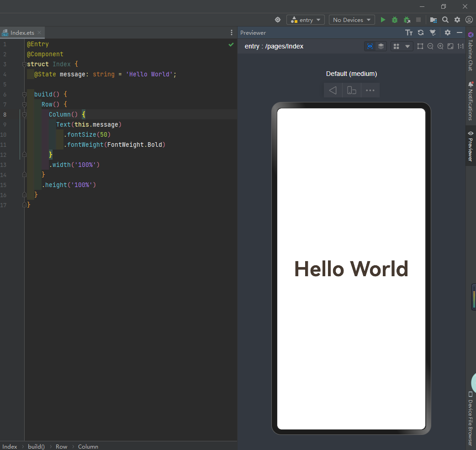Viewport: 476px width, 450px height.
Task: Reset preview to 1:1 scale
Action: 460,46
